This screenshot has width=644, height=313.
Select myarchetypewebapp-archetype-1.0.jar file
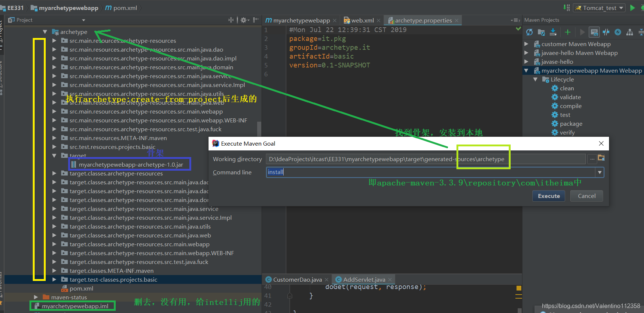coord(127,164)
